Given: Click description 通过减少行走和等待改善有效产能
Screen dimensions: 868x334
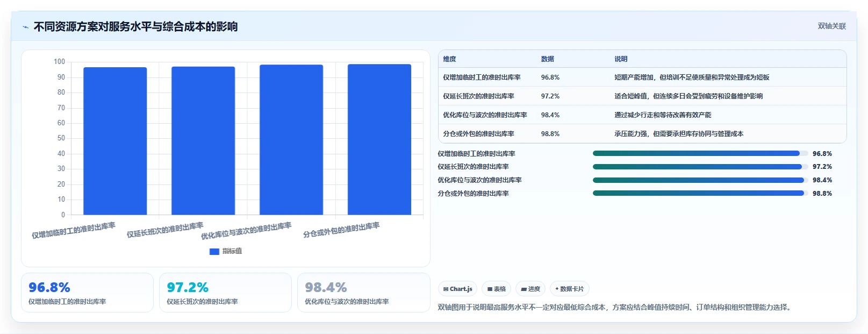Looking at the screenshot, I should (x=663, y=115).
